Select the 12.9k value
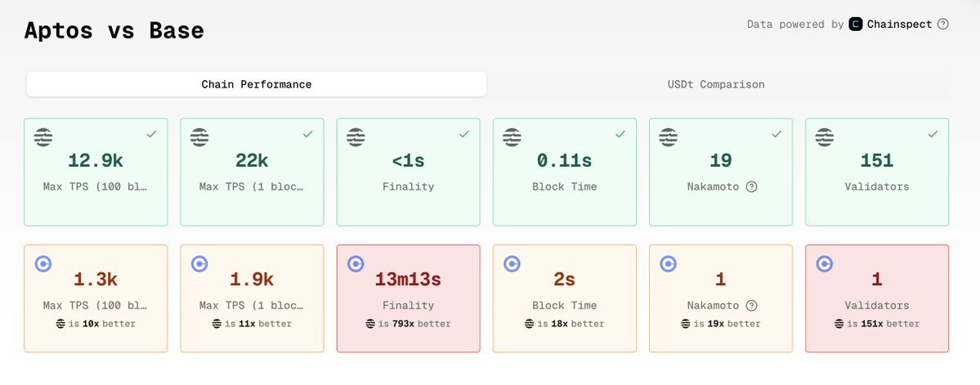 coord(96,161)
